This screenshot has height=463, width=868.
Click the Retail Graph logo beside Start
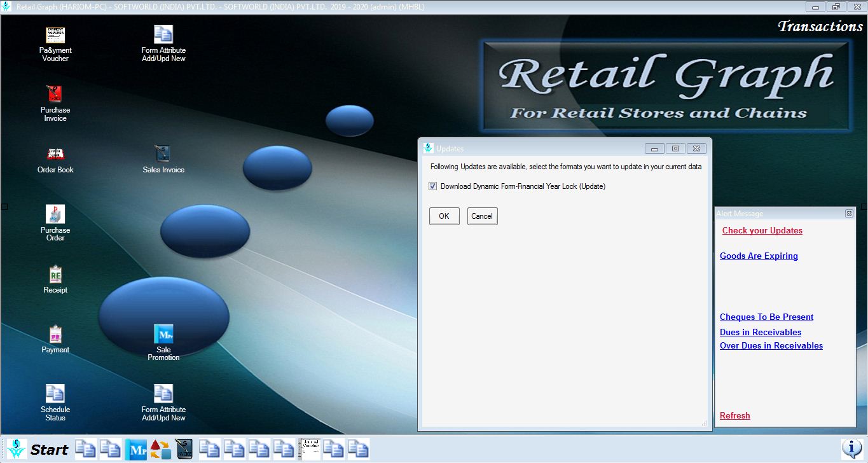17,449
